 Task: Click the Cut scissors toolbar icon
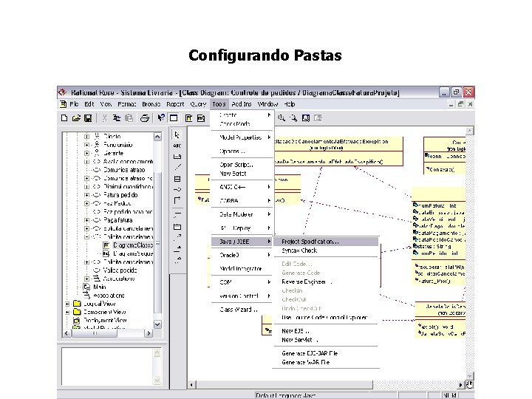(x=105, y=118)
